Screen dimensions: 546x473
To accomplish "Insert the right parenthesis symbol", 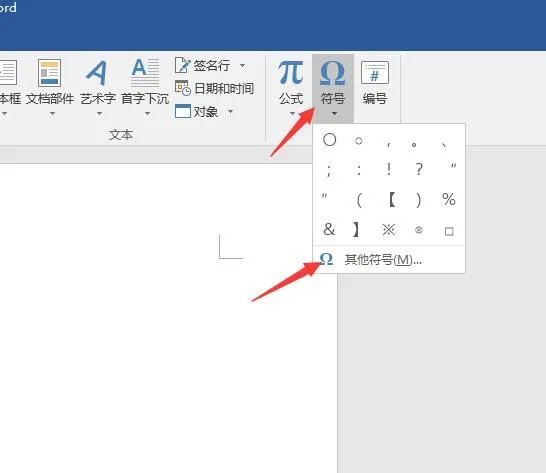I will [x=418, y=200].
